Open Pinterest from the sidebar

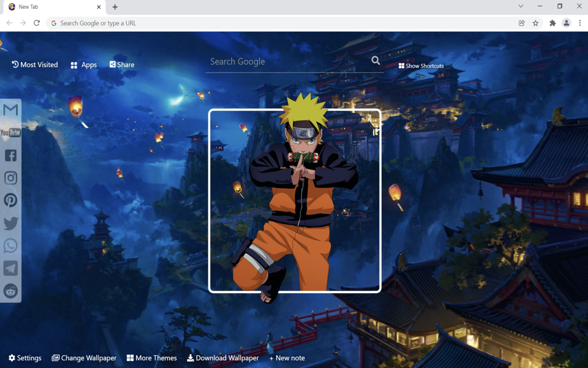[x=11, y=201]
